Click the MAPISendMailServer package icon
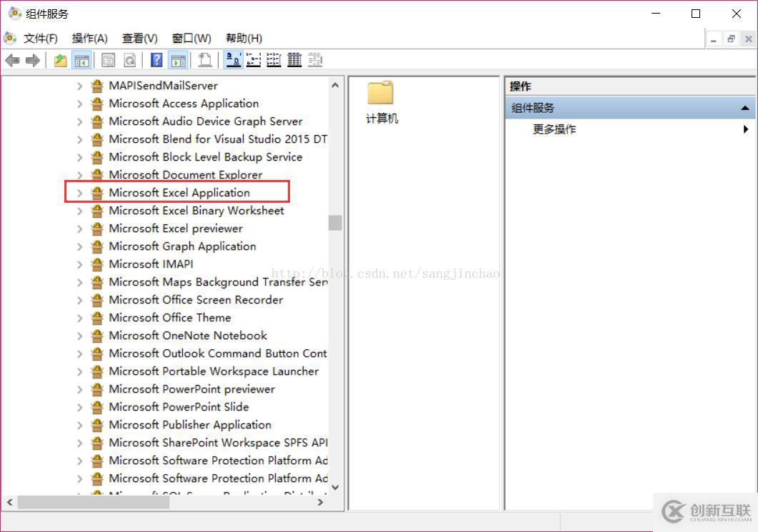The image size is (758, 532). (97, 86)
